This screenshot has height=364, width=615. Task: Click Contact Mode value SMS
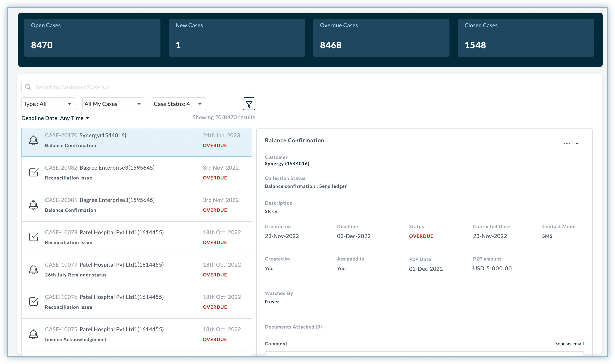pyautogui.click(x=547, y=236)
